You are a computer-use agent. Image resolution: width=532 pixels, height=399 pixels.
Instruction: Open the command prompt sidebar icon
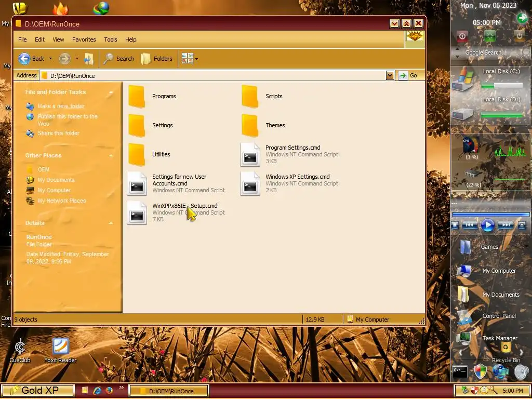coord(460,371)
